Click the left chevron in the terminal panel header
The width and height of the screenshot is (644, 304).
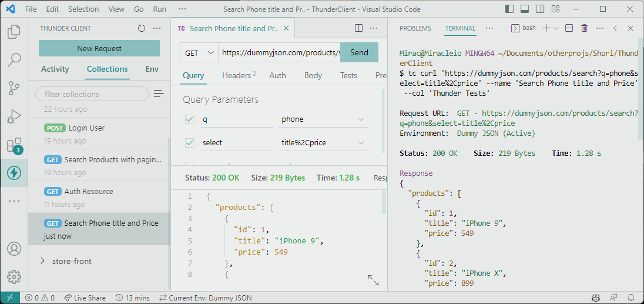pyautogui.click(x=615, y=28)
